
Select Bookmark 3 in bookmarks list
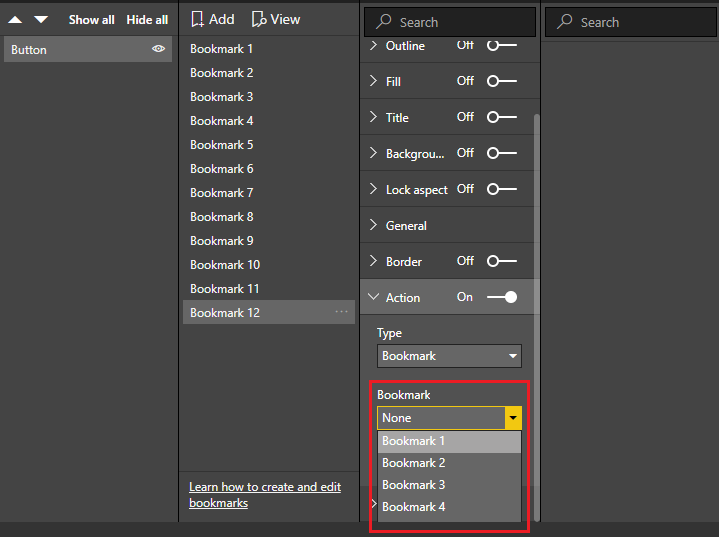click(269, 97)
